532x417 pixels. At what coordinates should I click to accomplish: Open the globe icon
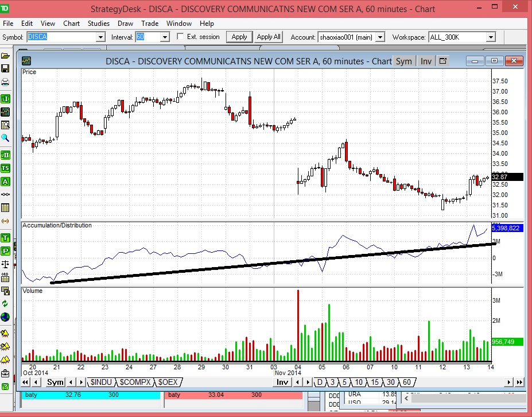5,317
